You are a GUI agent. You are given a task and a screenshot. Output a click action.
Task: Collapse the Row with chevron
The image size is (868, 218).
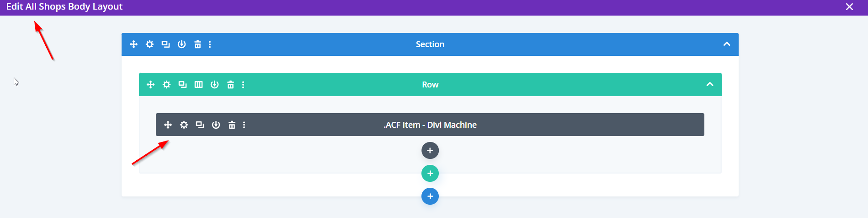click(709, 85)
